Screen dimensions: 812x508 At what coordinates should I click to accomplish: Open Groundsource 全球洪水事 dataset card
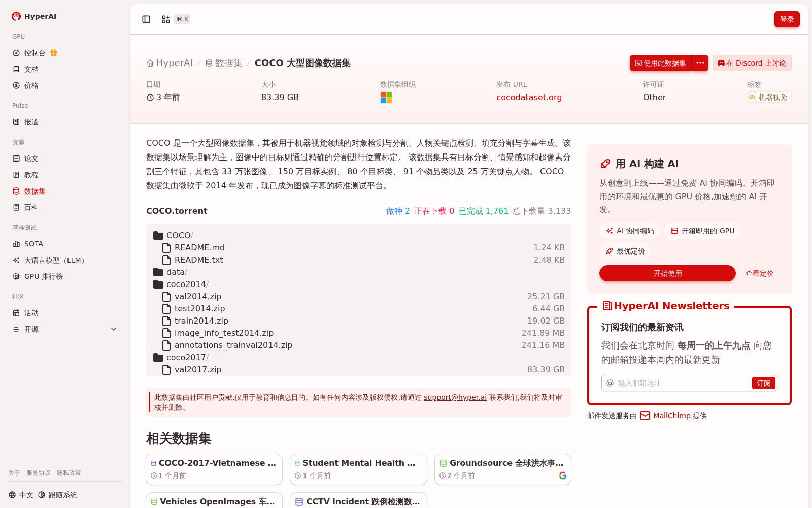pyautogui.click(x=503, y=469)
